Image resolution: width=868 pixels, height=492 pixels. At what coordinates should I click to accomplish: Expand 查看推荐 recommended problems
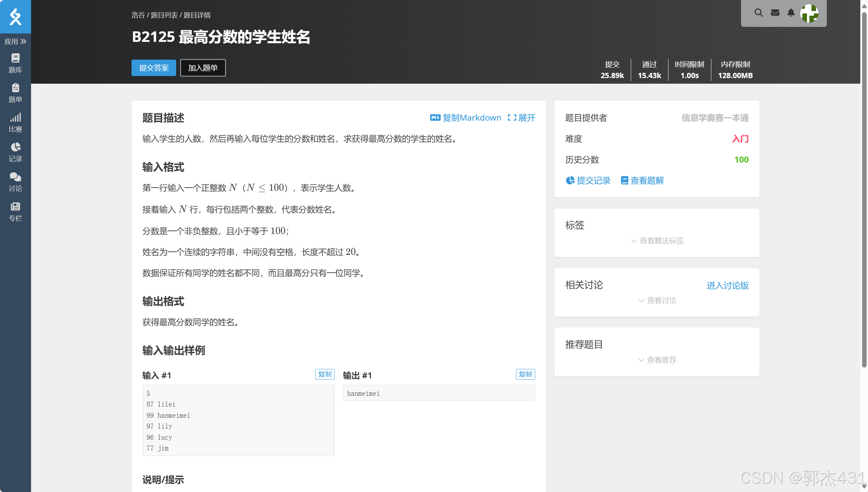pyautogui.click(x=657, y=360)
